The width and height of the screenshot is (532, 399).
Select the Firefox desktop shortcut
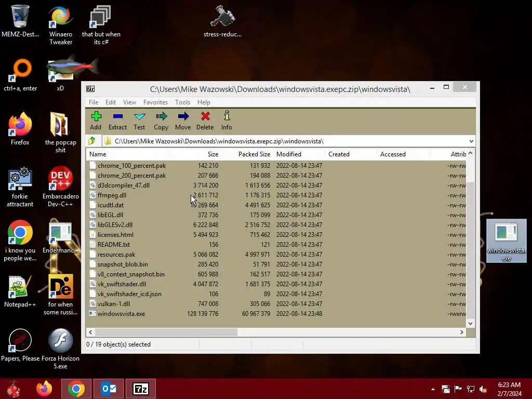[20, 129]
